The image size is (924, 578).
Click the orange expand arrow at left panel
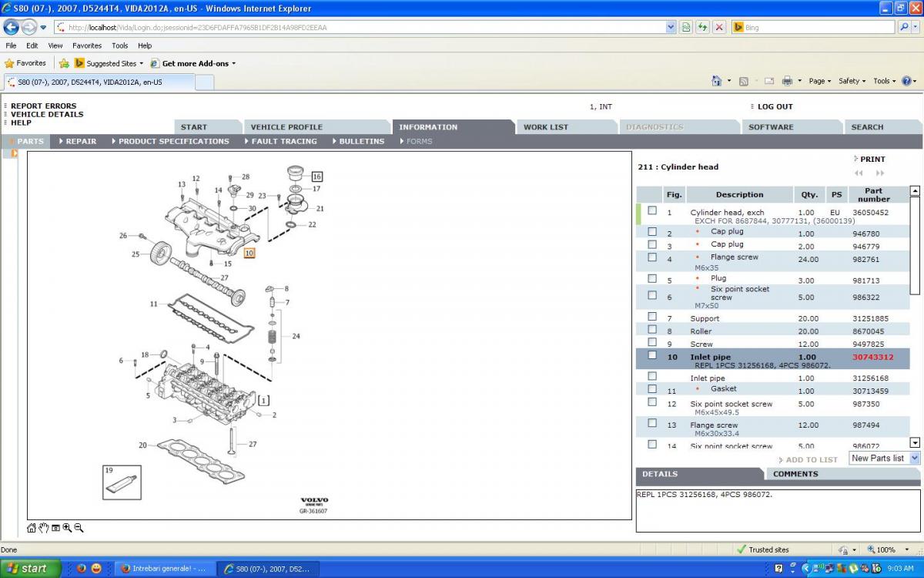coord(14,153)
